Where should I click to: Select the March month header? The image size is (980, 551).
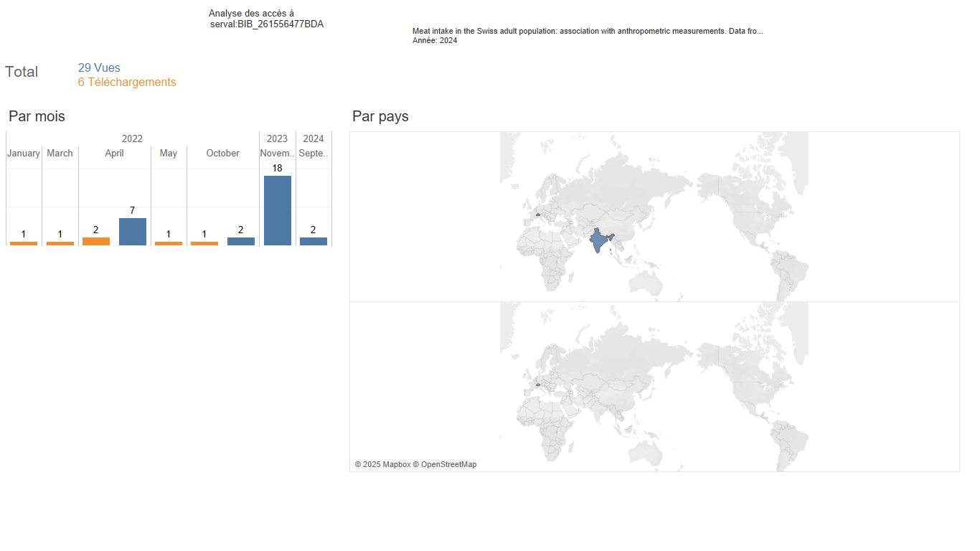click(60, 154)
